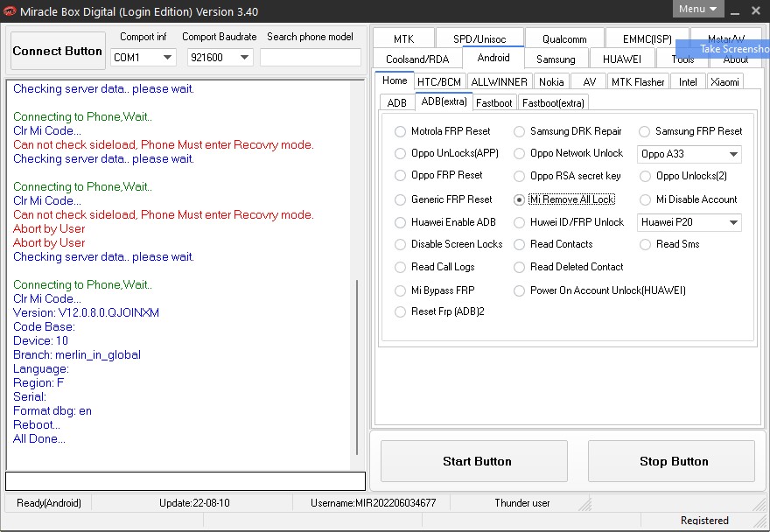Click the Username status bar entry
The height and width of the screenshot is (532, 770).
[x=374, y=502]
